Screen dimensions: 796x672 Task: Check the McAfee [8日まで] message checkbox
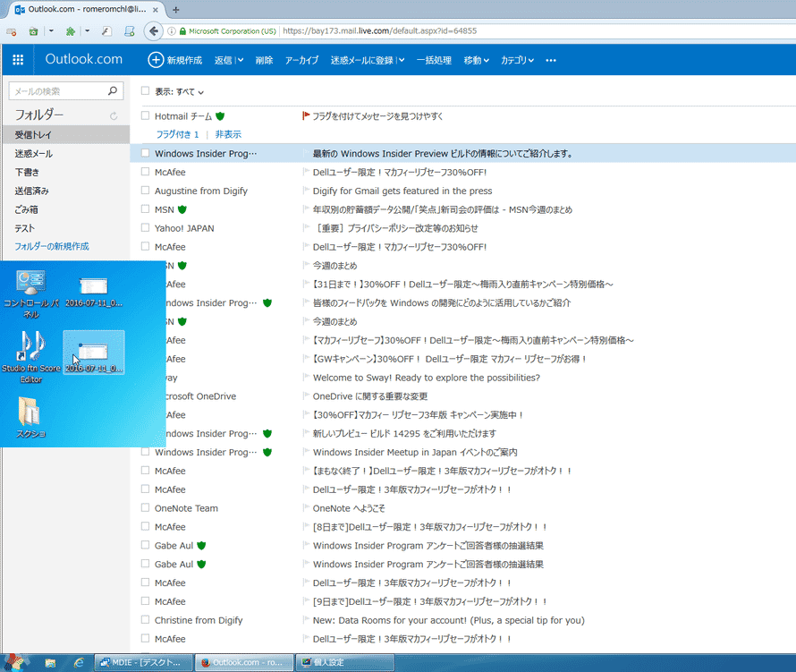tap(145, 526)
